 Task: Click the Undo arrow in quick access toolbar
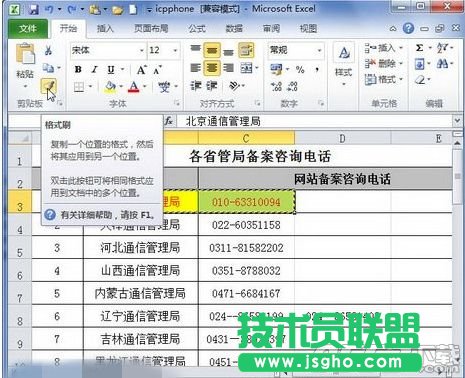(49, 9)
